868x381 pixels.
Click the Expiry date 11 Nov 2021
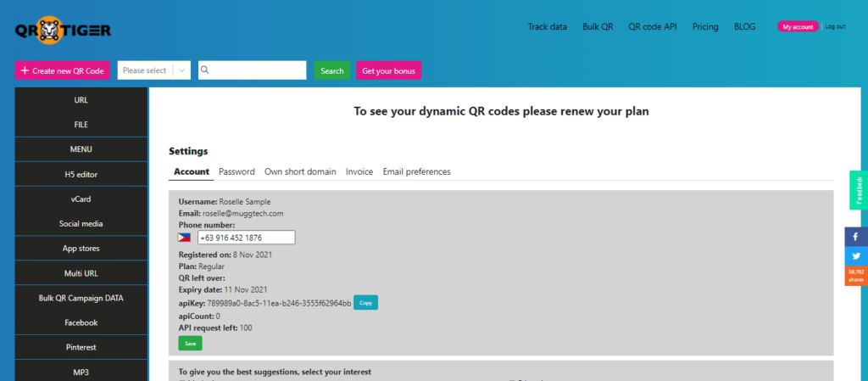[223, 289]
